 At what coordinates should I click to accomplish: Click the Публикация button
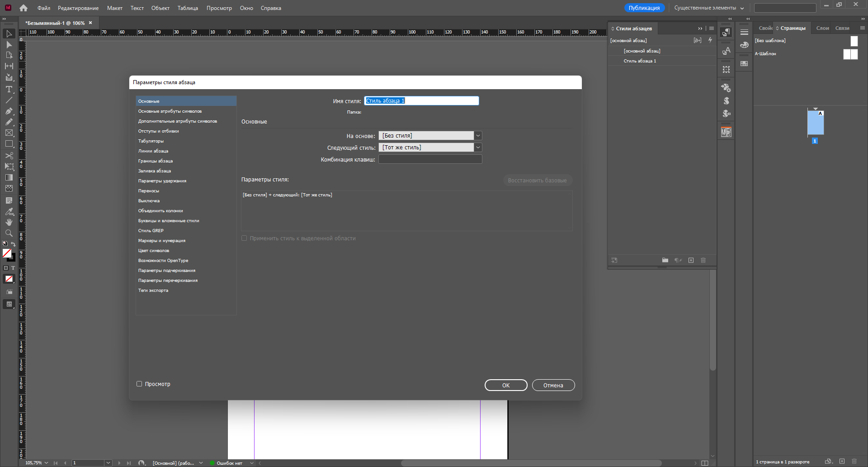644,8
